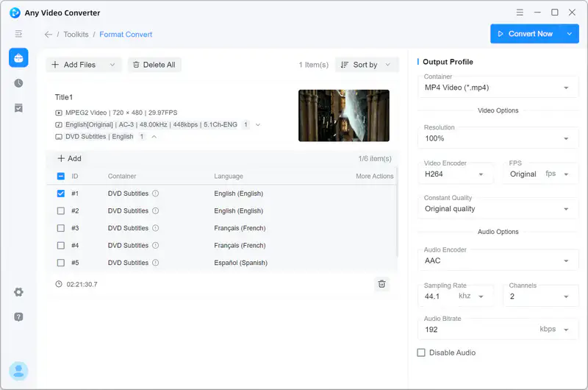
Task: Show info for subtitle #5
Action: (155, 263)
